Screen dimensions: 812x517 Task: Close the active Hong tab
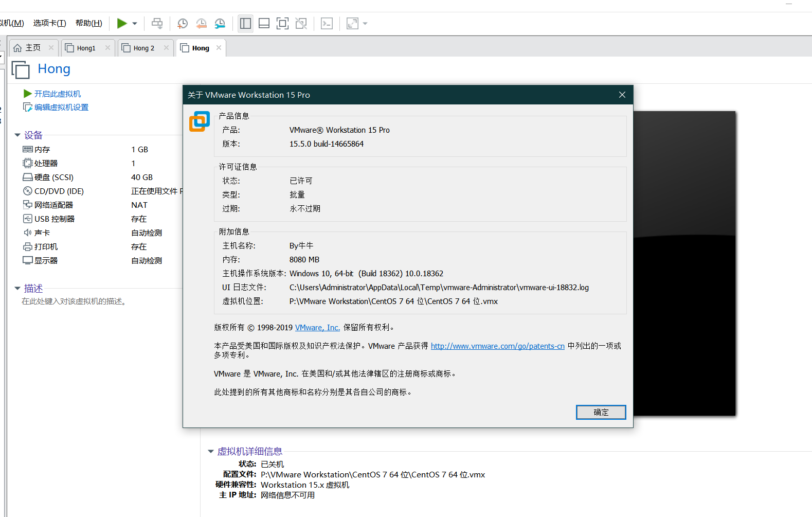pyautogui.click(x=219, y=47)
